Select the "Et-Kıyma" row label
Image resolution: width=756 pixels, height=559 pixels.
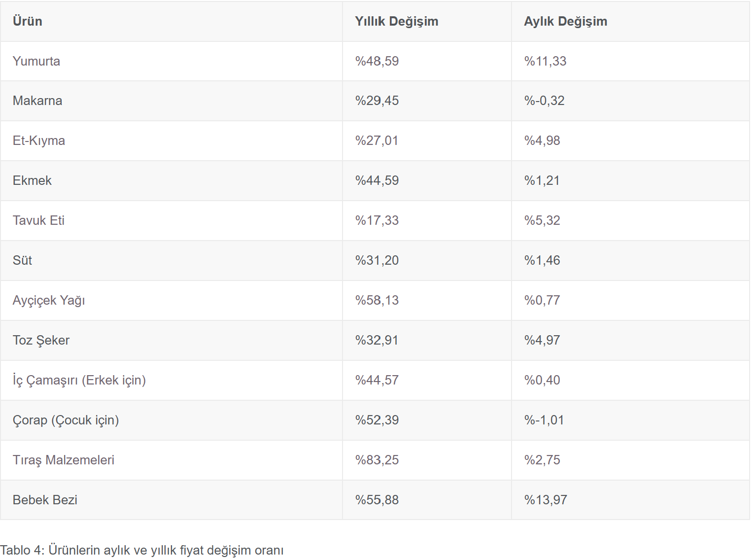[x=39, y=140]
